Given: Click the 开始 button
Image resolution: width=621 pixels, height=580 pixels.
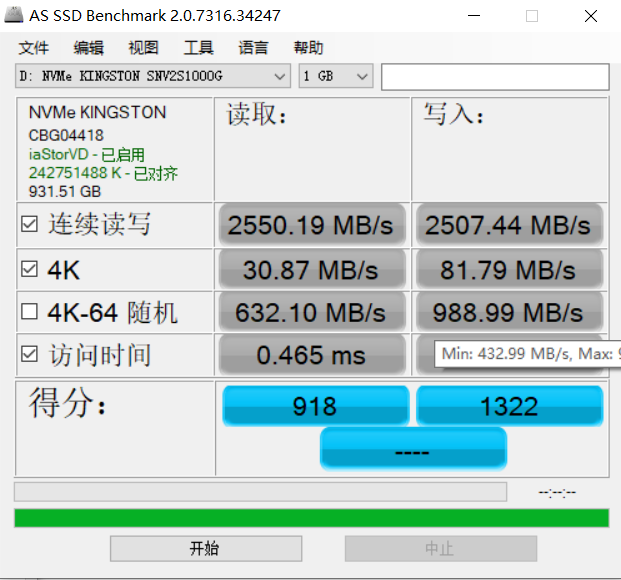Looking at the screenshot, I should pos(206,549).
